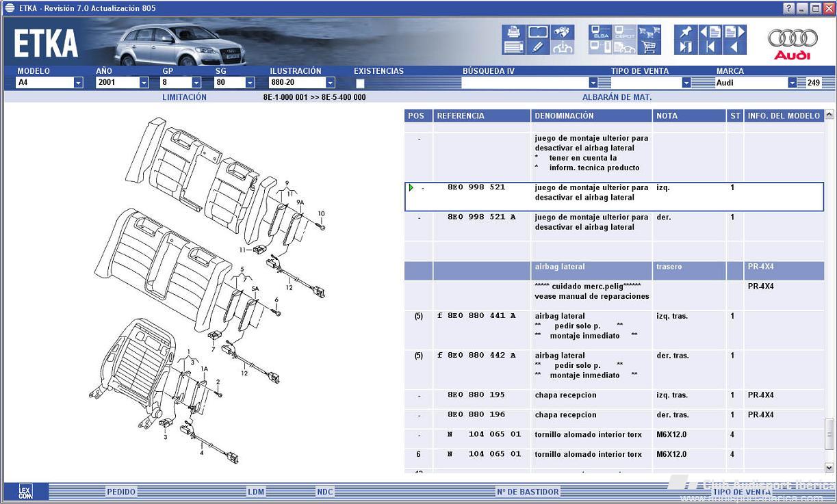Toggle the Existencias checkbox
This screenshot has height=504, width=837.
coord(360,83)
